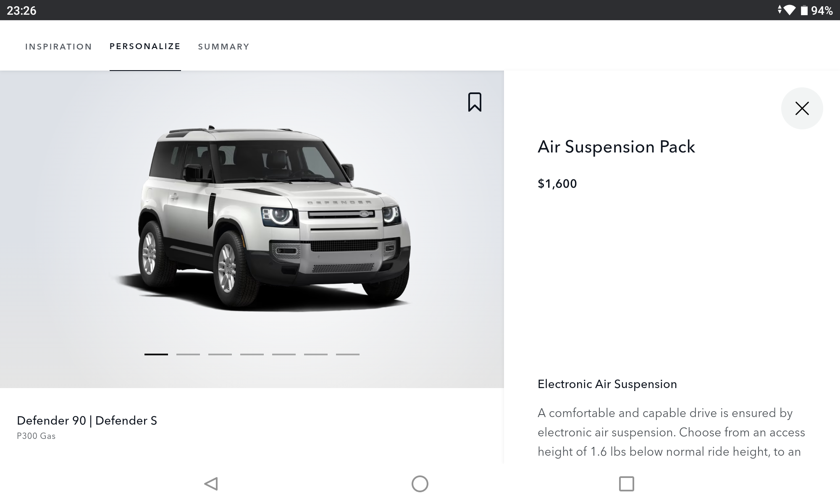Image resolution: width=840 pixels, height=504 pixels.
Task: View the fifth carousel image
Action: (284, 354)
